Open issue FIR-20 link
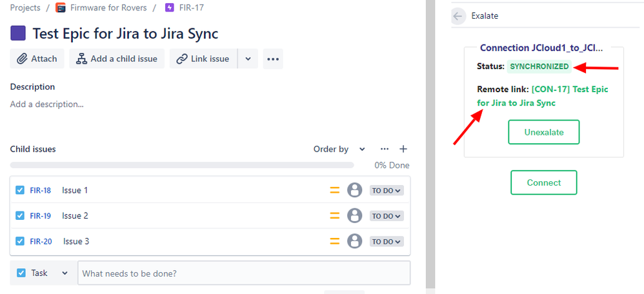 (41, 241)
